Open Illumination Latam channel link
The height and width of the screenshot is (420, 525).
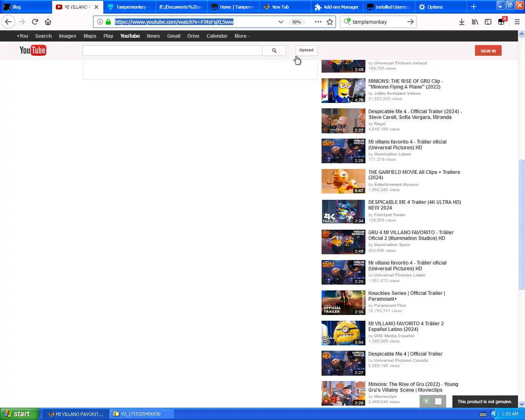(392, 154)
